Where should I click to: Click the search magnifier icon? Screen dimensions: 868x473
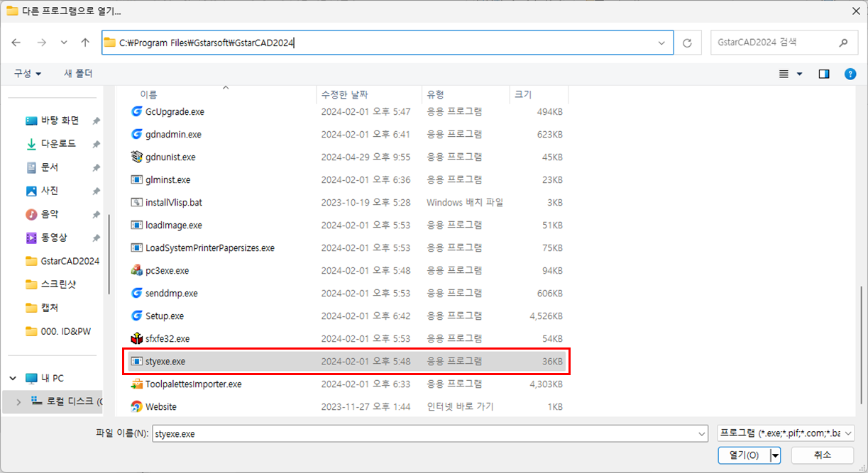pyautogui.click(x=843, y=43)
